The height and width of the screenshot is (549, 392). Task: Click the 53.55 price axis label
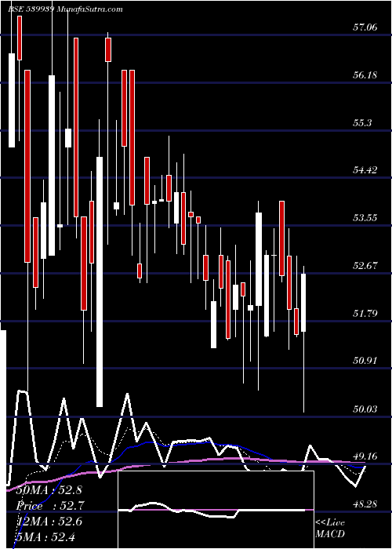point(365,218)
